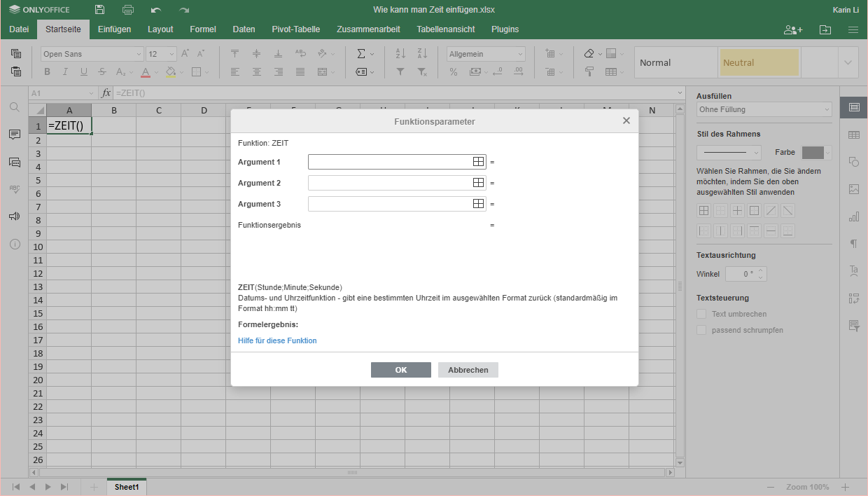868x496 pixels.
Task: Expand the formula bar chevron
Action: click(680, 93)
